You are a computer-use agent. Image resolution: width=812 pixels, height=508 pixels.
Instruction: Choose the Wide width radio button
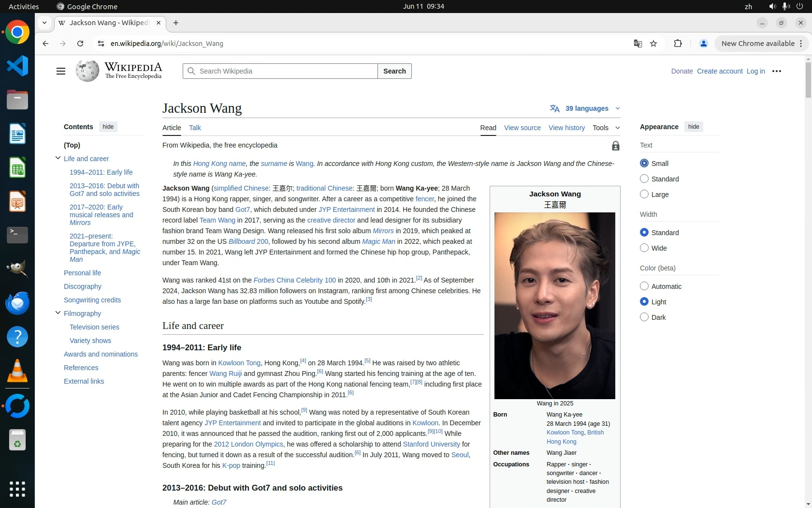[644, 248]
